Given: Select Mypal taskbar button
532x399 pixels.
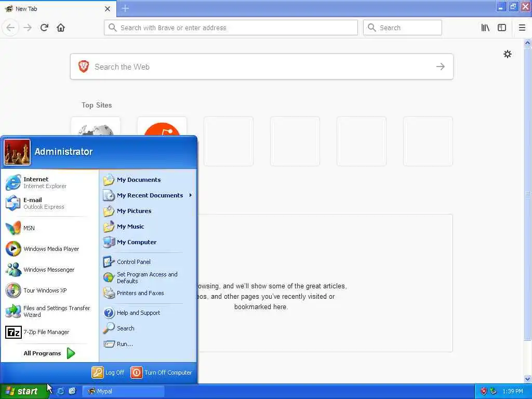Looking at the screenshot, I should coord(123,391).
